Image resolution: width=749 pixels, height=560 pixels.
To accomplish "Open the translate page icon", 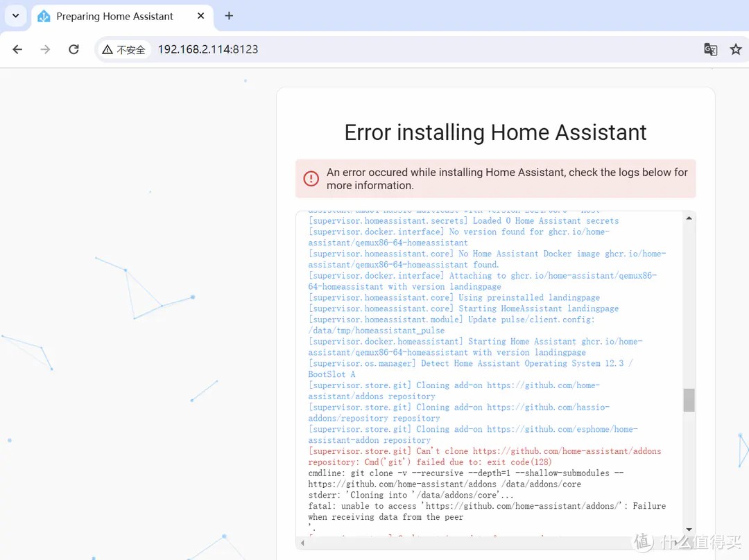I will coord(710,49).
